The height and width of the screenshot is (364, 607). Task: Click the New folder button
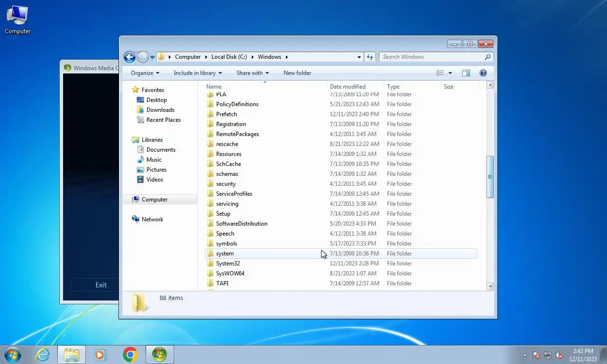pyautogui.click(x=297, y=73)
